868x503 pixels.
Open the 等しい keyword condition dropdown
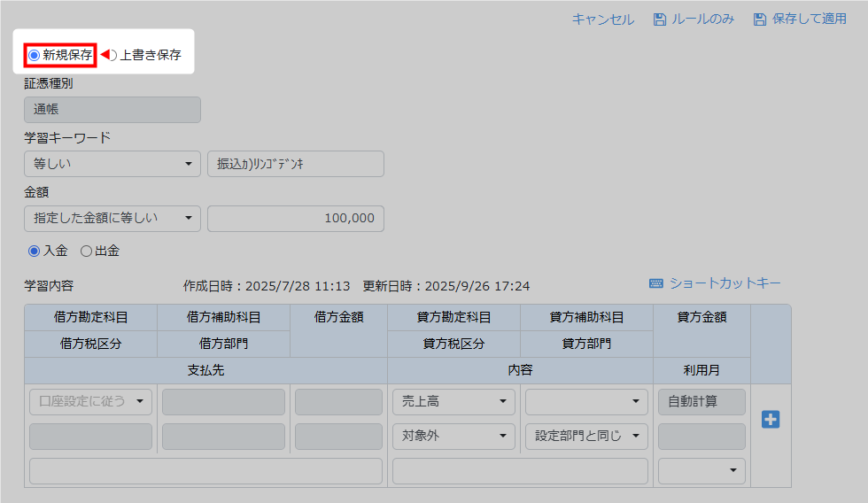(112, 164)
